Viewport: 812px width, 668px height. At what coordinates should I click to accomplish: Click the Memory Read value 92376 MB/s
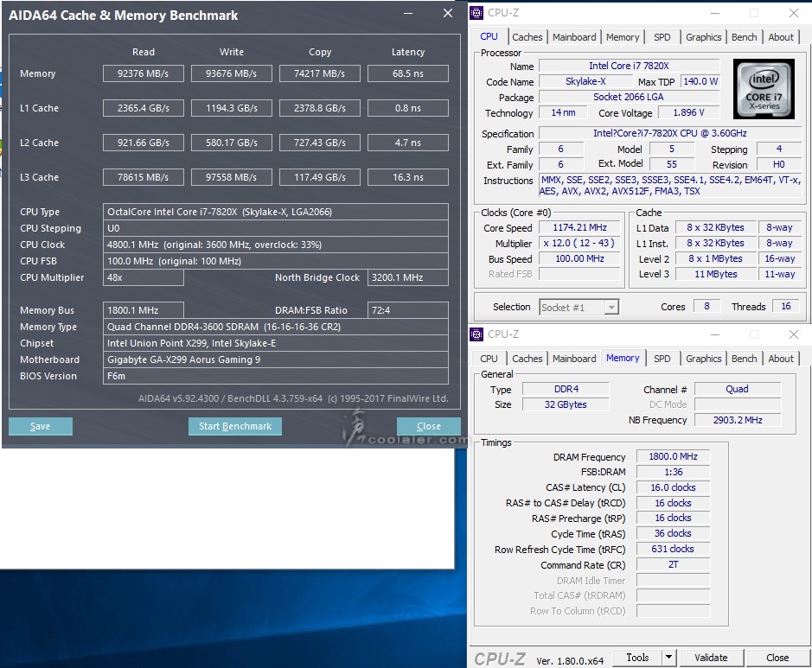coord(144,73)
